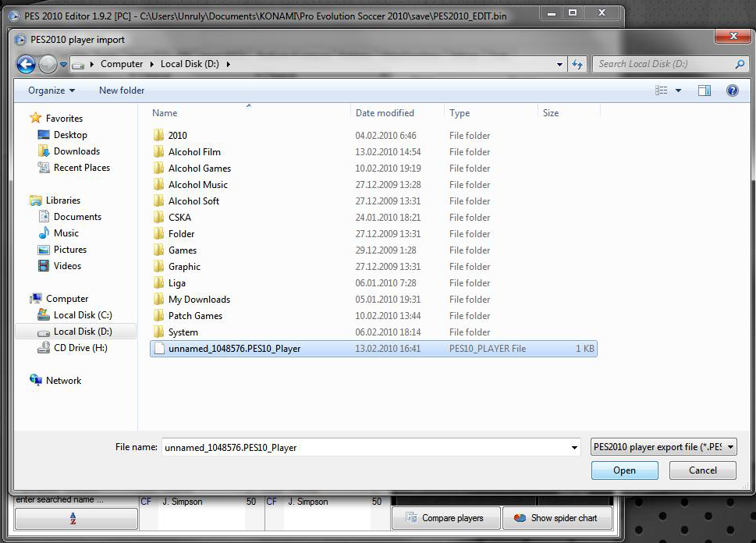The width and height of the screenshot is (756, 543).
Task: Create a New folder
Action: click(x=122, y=90)
